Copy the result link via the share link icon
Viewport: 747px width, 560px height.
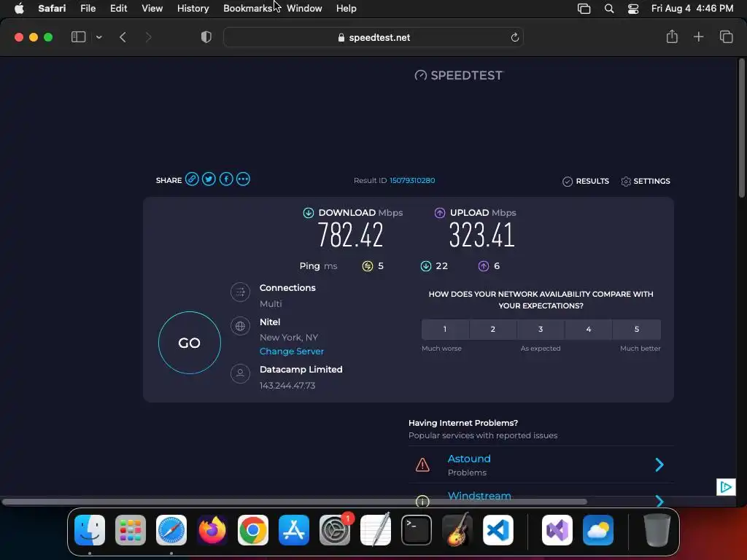192,179
